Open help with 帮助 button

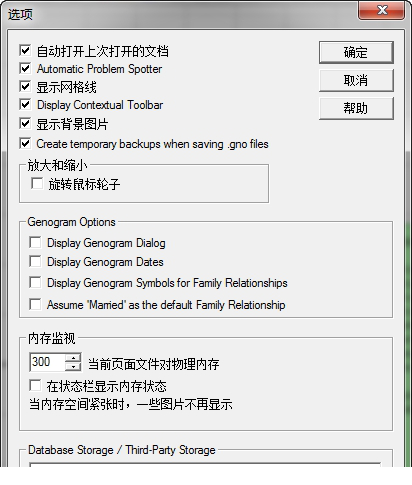pos(356,108)
